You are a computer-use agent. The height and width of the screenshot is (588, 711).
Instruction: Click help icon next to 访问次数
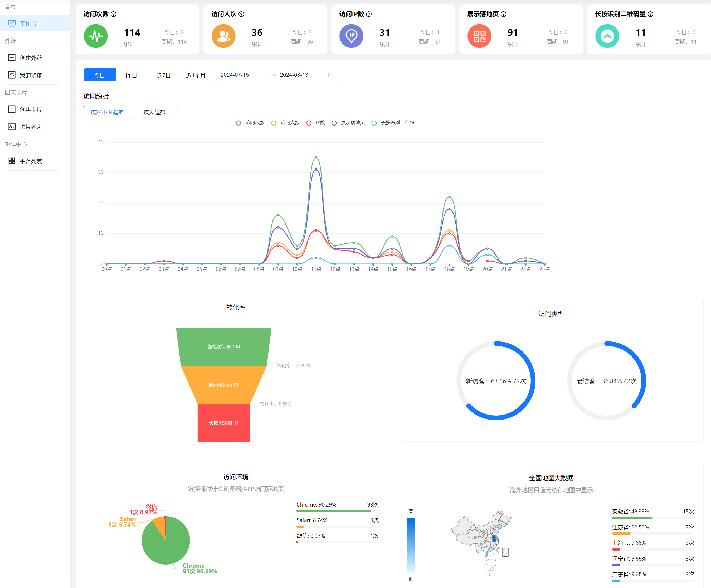114,14
